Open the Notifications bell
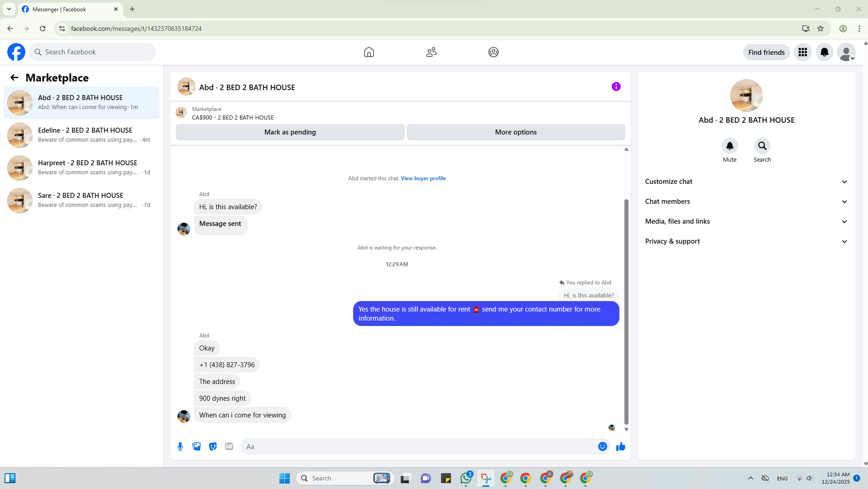Screen dimensions: 868x489 pyautogui.click(x=825, y=52)
